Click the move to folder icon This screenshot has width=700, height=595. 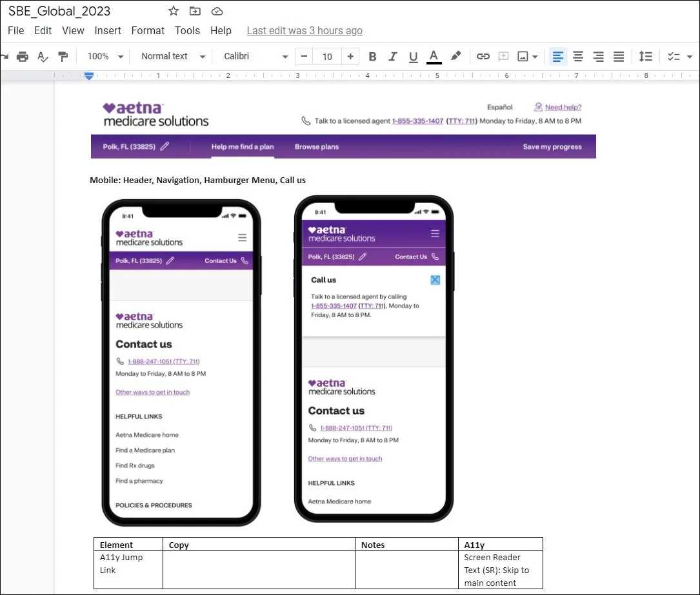tap(195, 11)
